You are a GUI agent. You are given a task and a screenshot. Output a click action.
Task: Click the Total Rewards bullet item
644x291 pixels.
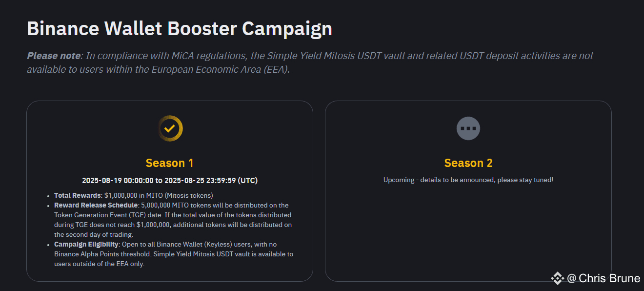(x=134, y=195)
